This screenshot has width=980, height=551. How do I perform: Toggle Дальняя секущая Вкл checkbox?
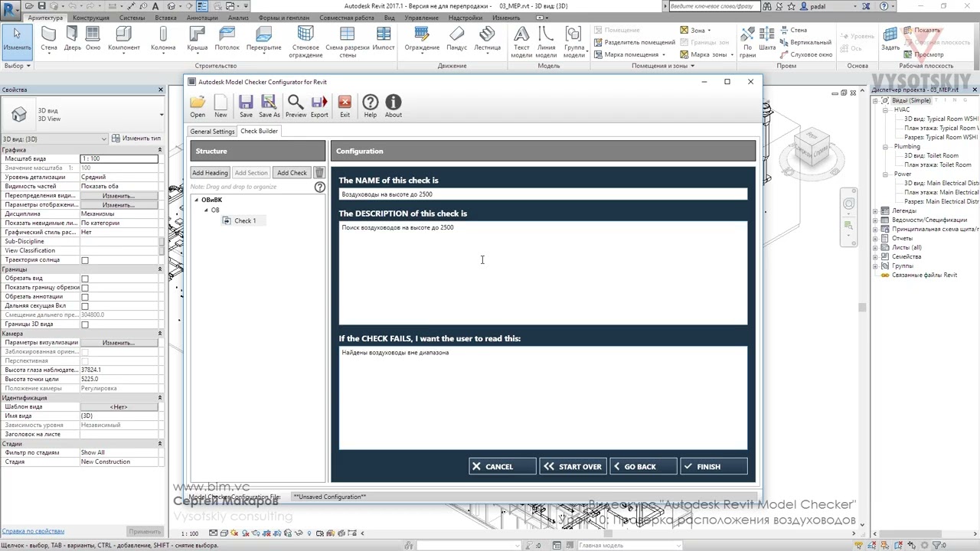coord(85,306)
